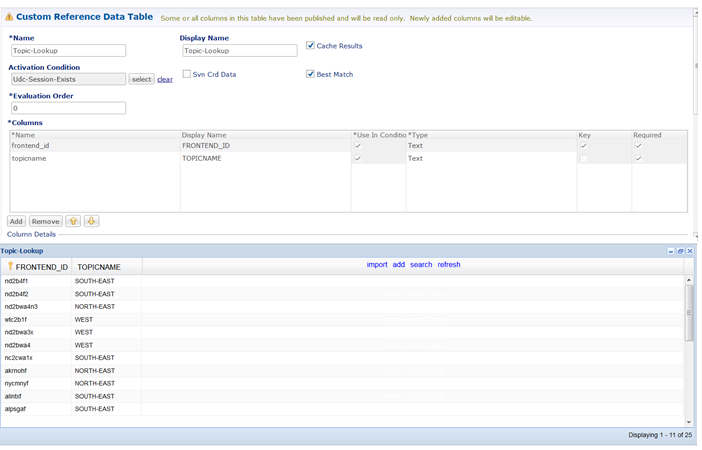The width and height of the screenshot is (702, 450).
Task: Click scroll down arrow in Topic-Lookup grid
Action: [689, 422]
